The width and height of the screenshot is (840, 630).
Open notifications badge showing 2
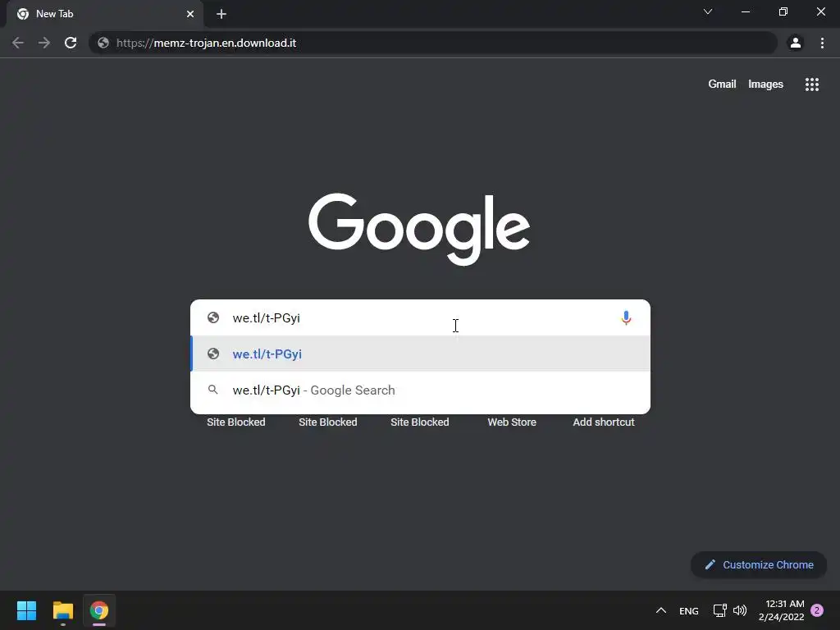tap(817, 610)
